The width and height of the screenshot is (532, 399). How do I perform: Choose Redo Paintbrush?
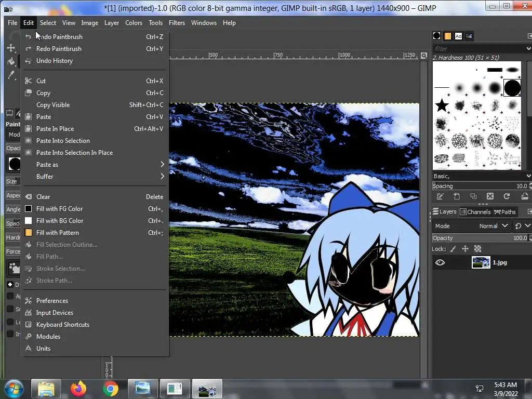pos(95,48)
